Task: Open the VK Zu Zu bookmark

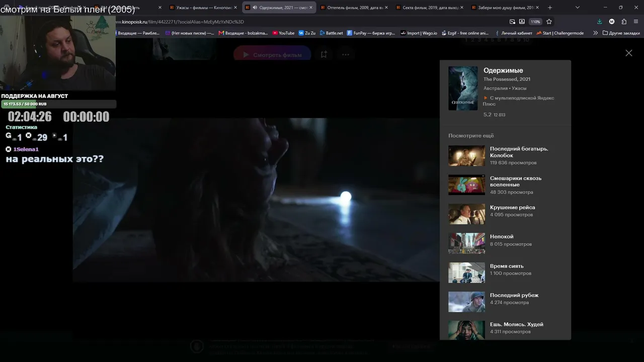Action: pos(307,33)
